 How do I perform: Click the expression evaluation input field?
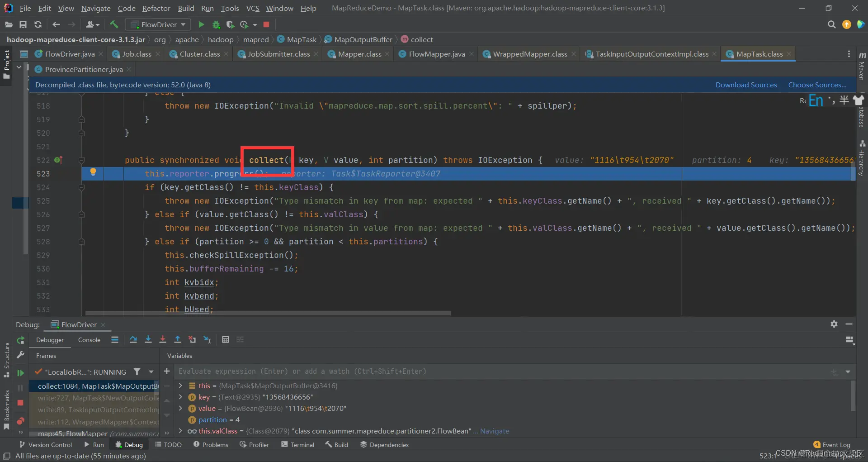502,372
